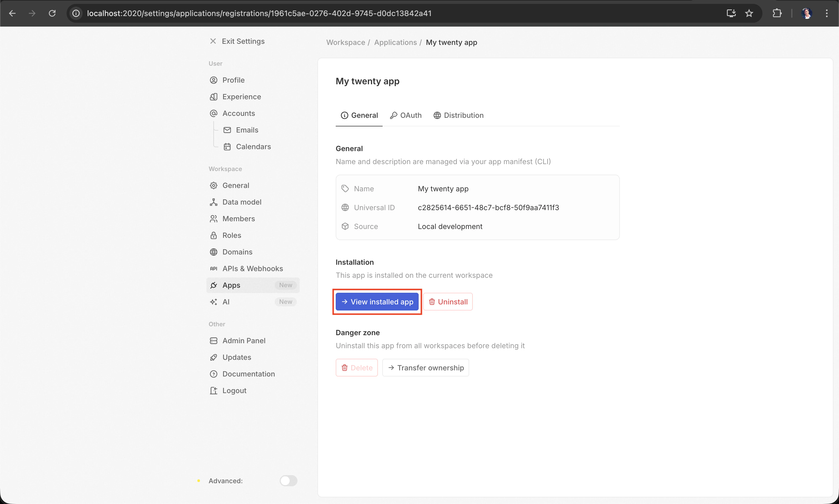Click the Exit Settings X icon
This screenshot has height=504, width=839.
click(213, 41)
